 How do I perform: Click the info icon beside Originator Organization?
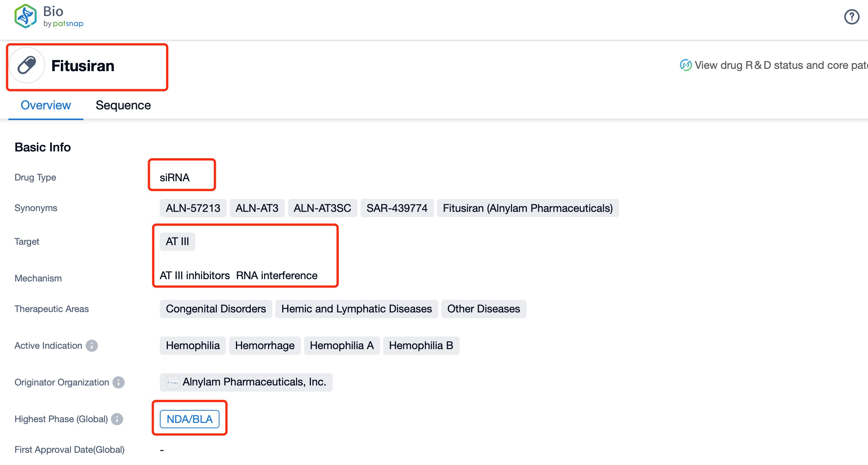tap(119, 382)
